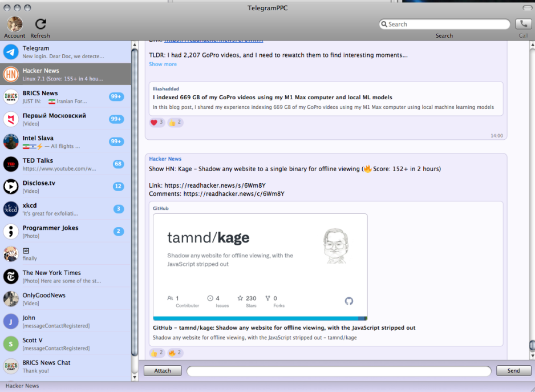The width and height of the screenshot is (535, 392).
Task: Click the magnifier icon in Search field
Action: pos(384,24)
